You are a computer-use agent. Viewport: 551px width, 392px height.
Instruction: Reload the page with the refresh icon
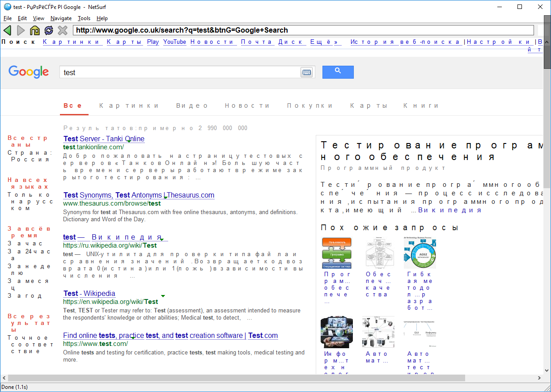coord(49,30)
